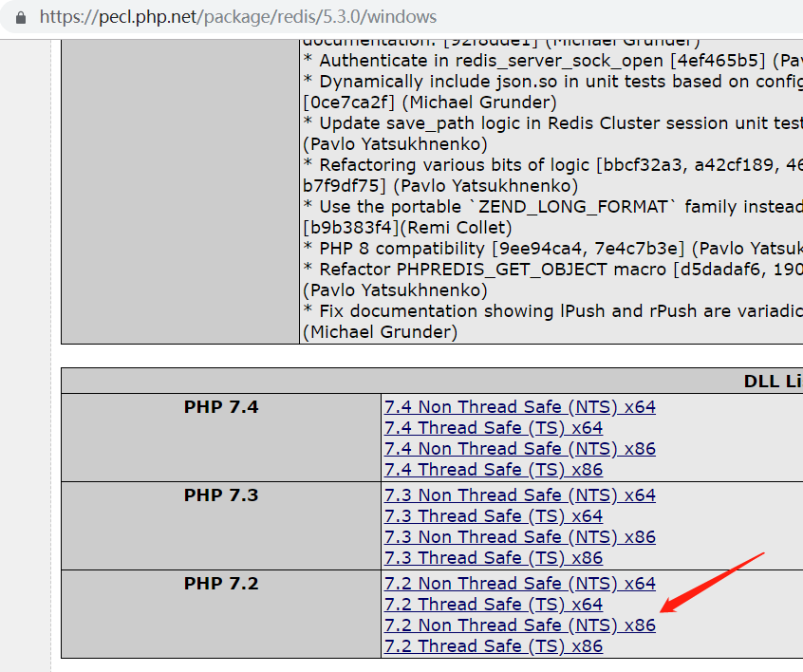Click 'Authenticate in redis_server_sock_open' changelog line

pos(553,61)
